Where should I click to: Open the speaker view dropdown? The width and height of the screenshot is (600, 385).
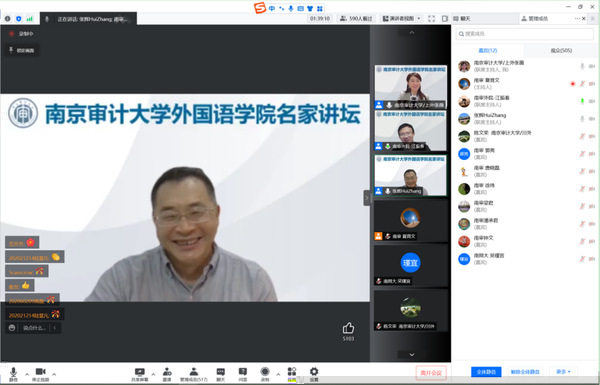(x=401, y=18)
